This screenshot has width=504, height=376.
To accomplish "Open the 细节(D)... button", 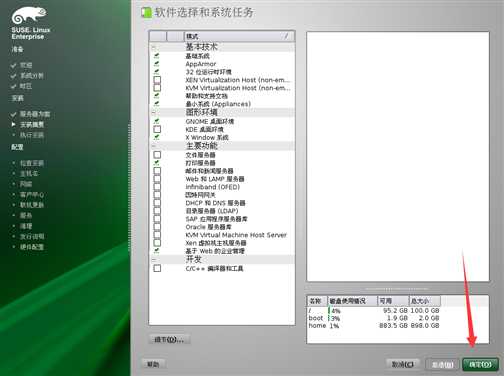I will [169, 340].
